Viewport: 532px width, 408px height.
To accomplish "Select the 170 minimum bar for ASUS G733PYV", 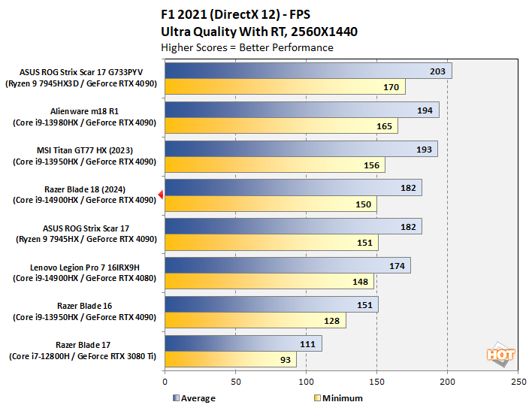I will click(285, 86).
